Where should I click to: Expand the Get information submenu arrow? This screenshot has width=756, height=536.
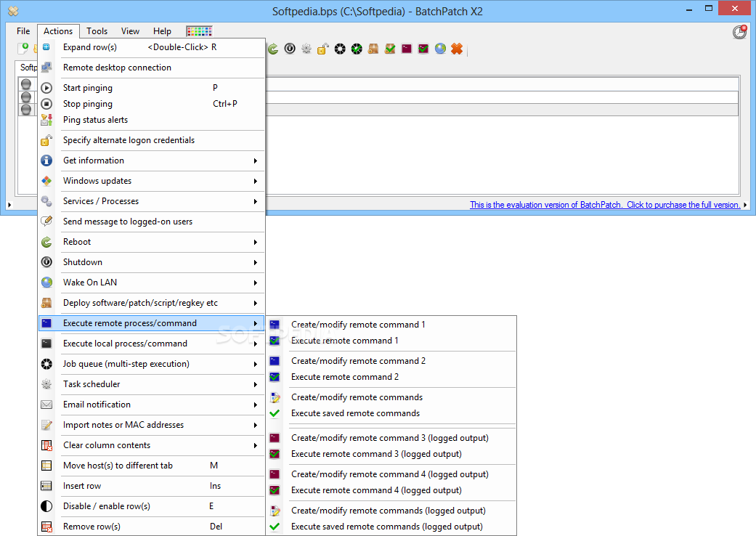click(x=256, y=161)
